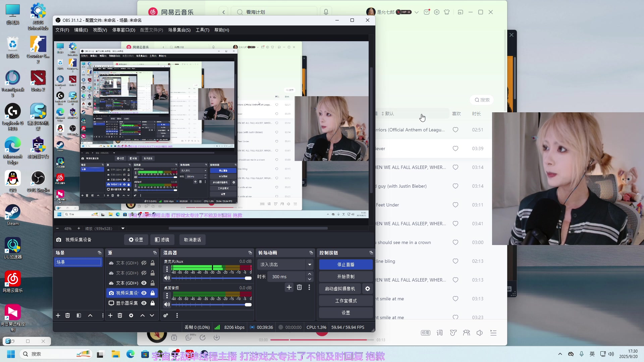This screenshot has height=362, width=644.
Task: Seek the NetEase music progress bar
Action: (x=322, y=340)
